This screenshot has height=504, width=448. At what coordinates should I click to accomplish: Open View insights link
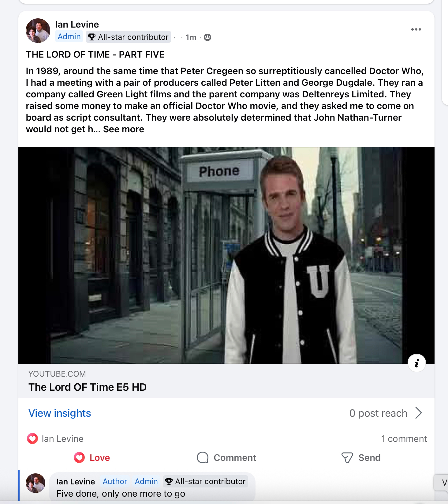point(60,413)
